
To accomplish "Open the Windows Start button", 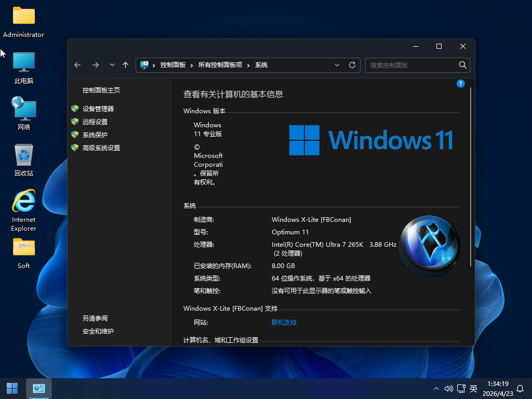I will tap(12, 389).
